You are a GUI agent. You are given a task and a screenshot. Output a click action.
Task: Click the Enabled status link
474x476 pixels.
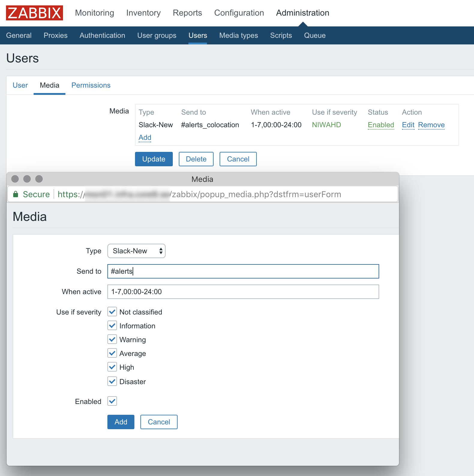[381, 125]
